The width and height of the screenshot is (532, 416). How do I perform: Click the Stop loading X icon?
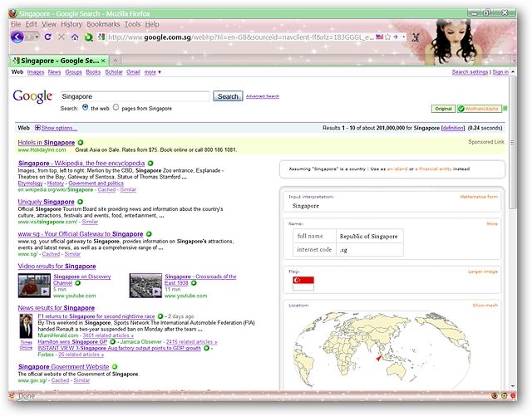coord(62,37)
